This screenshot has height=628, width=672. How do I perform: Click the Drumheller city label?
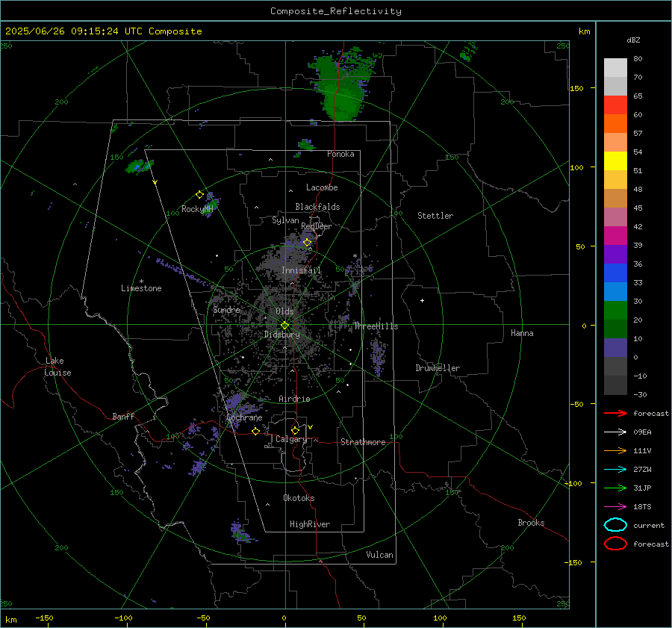click(438, 368)
